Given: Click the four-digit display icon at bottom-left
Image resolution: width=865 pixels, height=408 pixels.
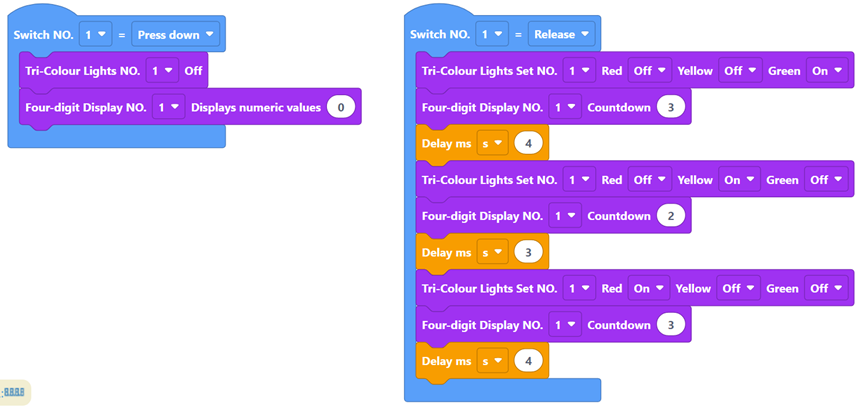Looking at the screenshot, I should click(15, 392).
